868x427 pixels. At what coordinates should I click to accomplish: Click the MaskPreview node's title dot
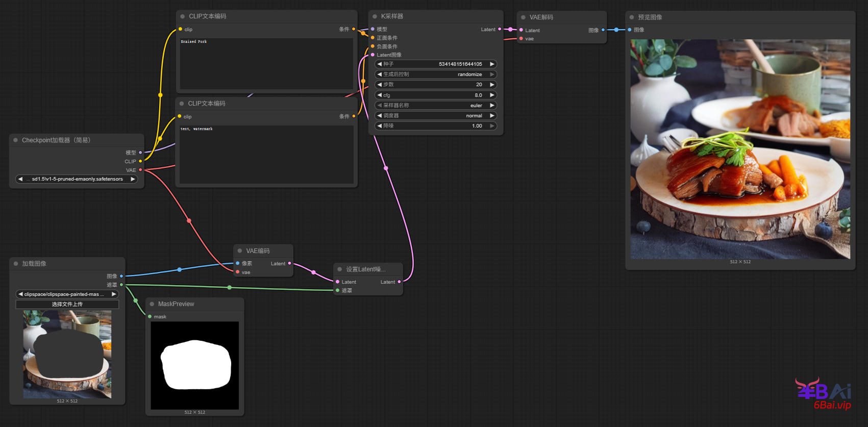tap(152, 304)
